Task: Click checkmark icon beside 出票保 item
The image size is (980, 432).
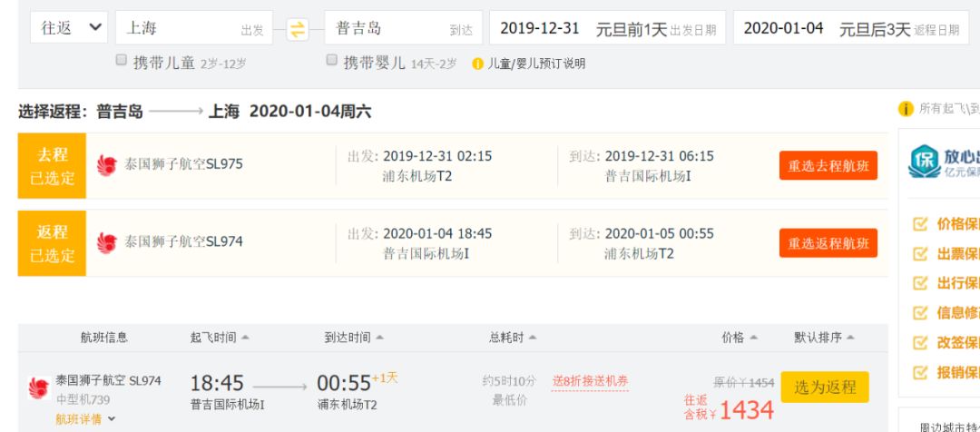Action: tap(920, 253)
